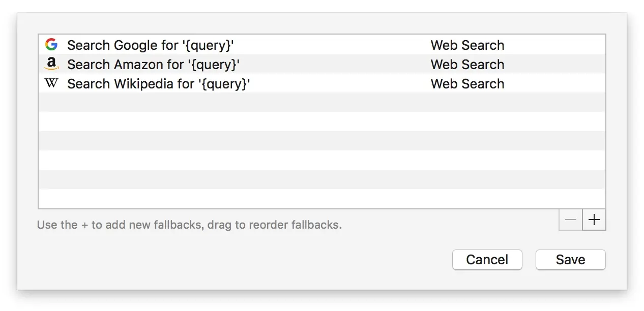Click Web Search type in Wikipedia row

(x=467, y=84)
